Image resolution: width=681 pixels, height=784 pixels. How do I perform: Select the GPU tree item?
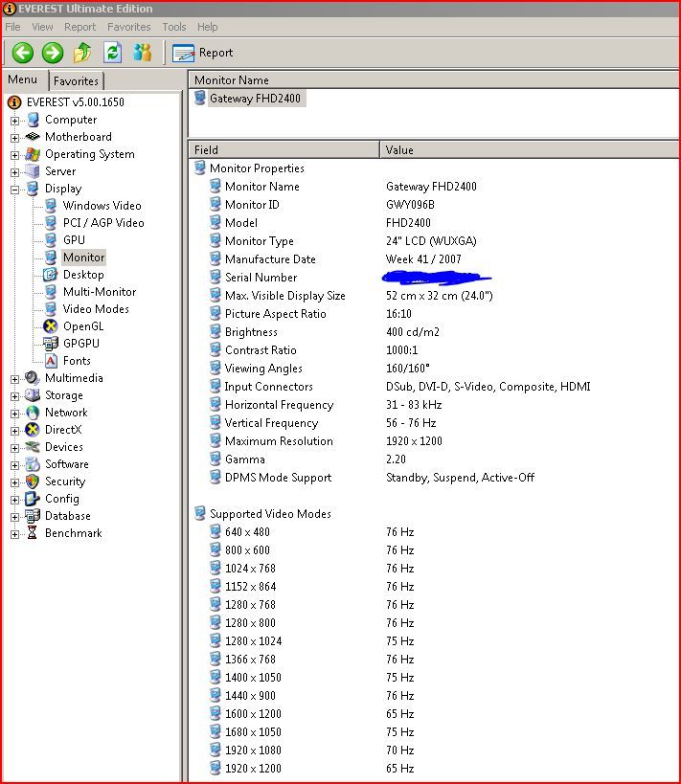tap(74, 240)
